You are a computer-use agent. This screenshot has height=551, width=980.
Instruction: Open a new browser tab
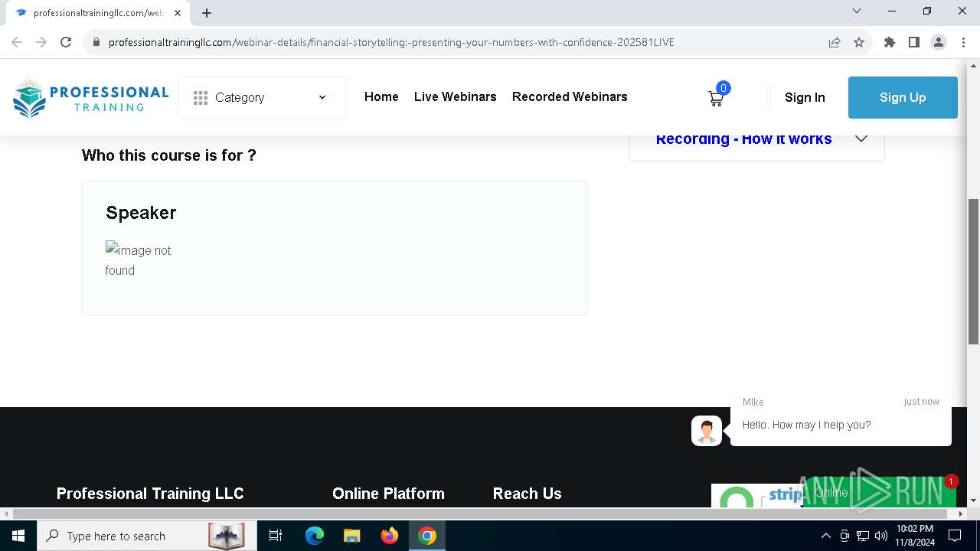tap(207, 13)
